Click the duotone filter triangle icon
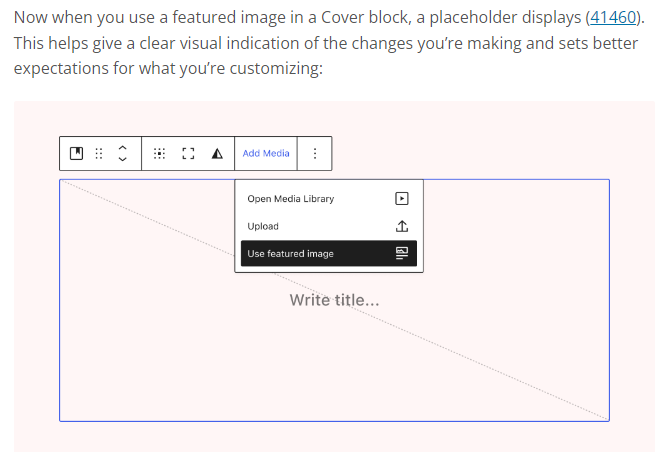Screen dimensions: 660x452 click(216, 153)
